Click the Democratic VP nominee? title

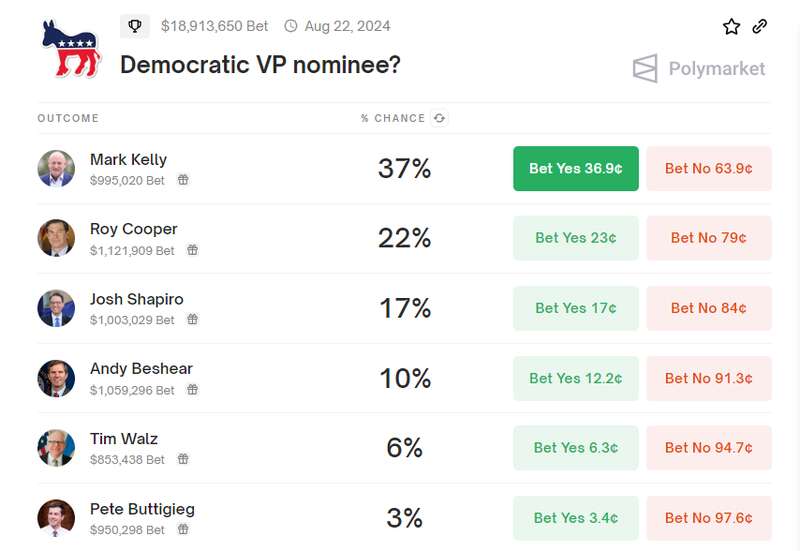pyautogui.click(x=260, y=65)
